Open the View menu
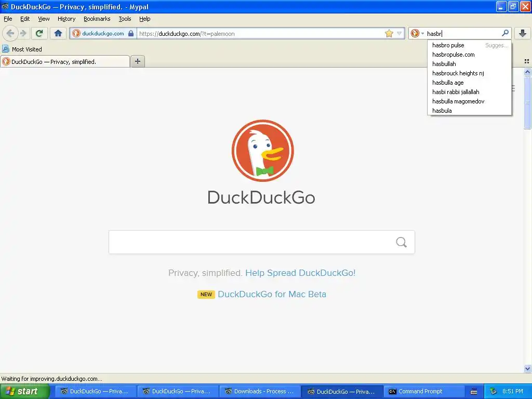Viewport: 532px width, 399px height. coord(44,19)
